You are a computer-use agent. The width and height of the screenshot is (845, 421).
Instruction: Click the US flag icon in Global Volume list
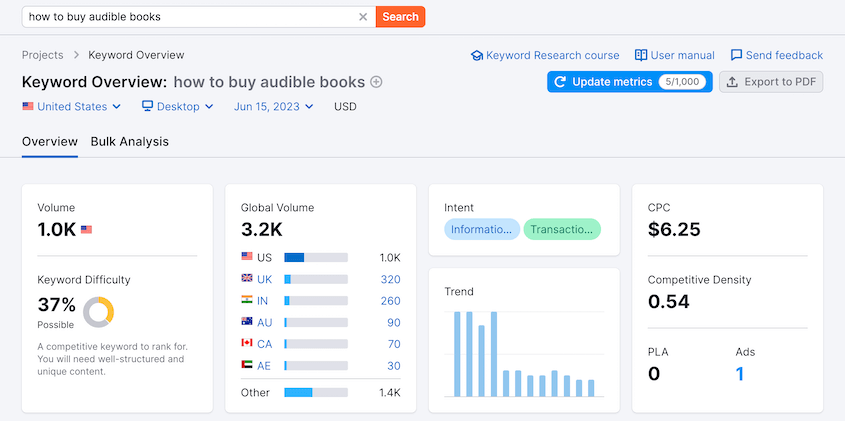[247, 257]
